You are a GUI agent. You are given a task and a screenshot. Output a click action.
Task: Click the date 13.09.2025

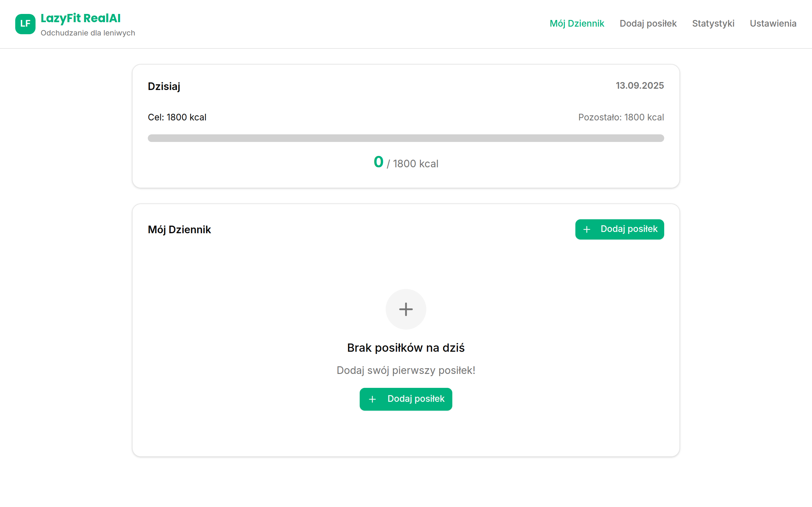(639, 86)
